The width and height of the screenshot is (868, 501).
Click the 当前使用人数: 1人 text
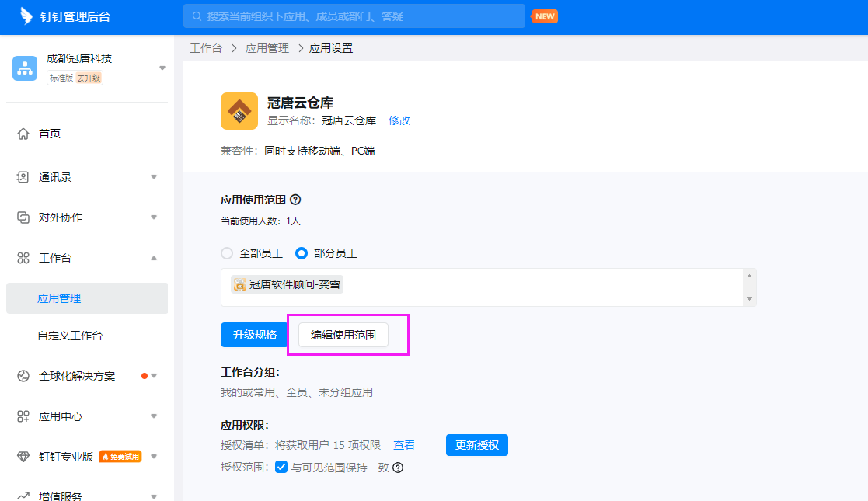coord(261,221)
